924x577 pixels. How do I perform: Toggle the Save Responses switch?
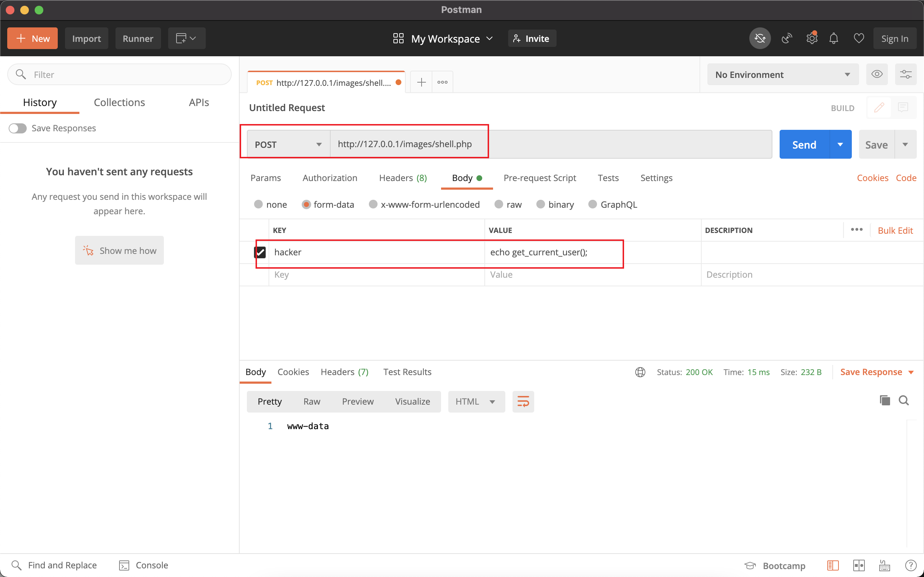pyautogui.click(x=18, y=128)
